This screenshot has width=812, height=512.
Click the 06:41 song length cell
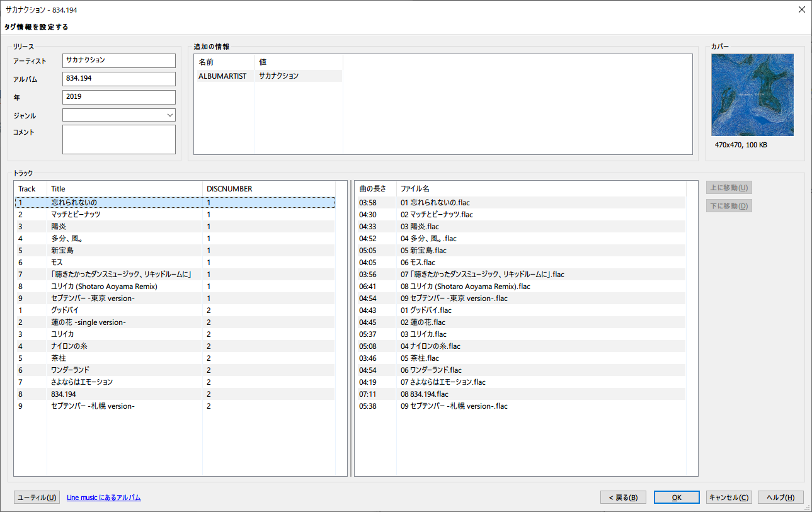367,287
